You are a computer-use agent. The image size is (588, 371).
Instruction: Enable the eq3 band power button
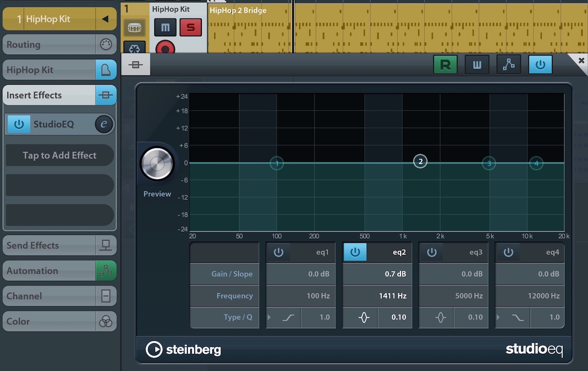tap(432, 252)
